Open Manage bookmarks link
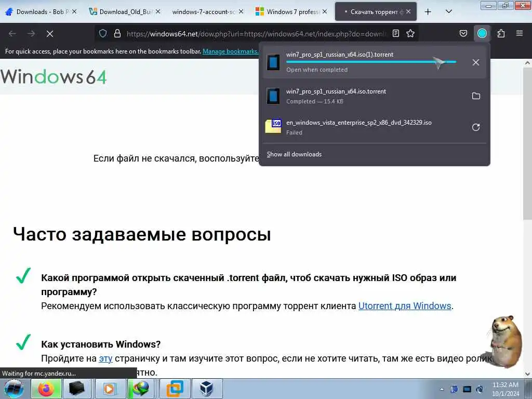532x399 pixels. tap(230, 51)
